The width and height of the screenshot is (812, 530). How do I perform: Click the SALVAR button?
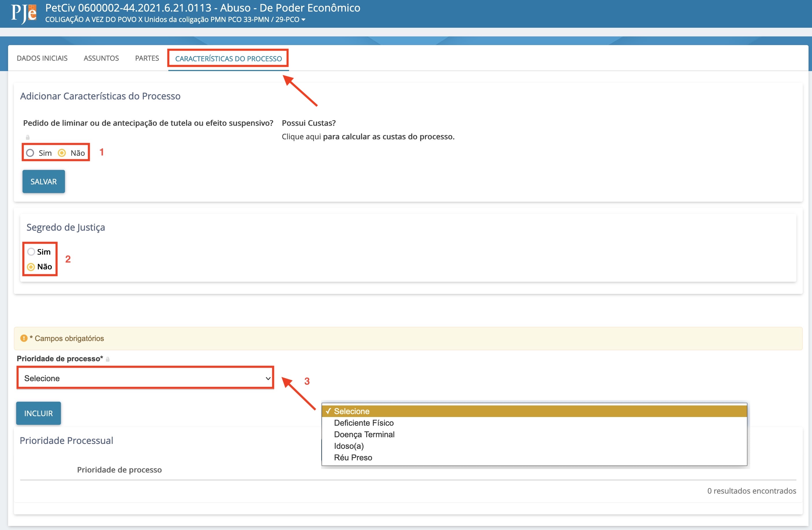[44, 181]
